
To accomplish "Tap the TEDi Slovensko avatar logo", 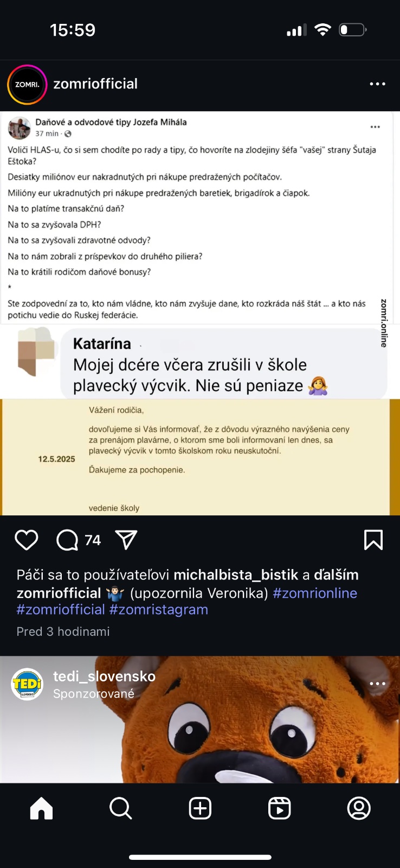I will [x=27, y=684].
